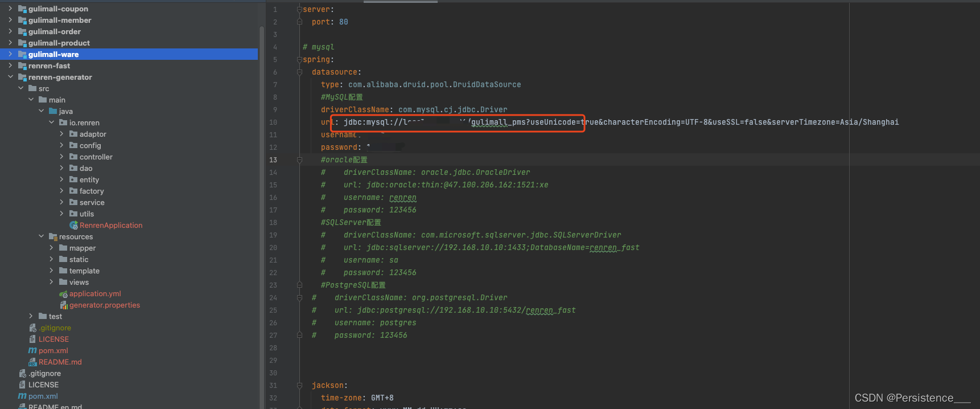
Task: Click the 'type: com.alibaba.druid.pool.DruidDataSource' line
Action: 421,85
